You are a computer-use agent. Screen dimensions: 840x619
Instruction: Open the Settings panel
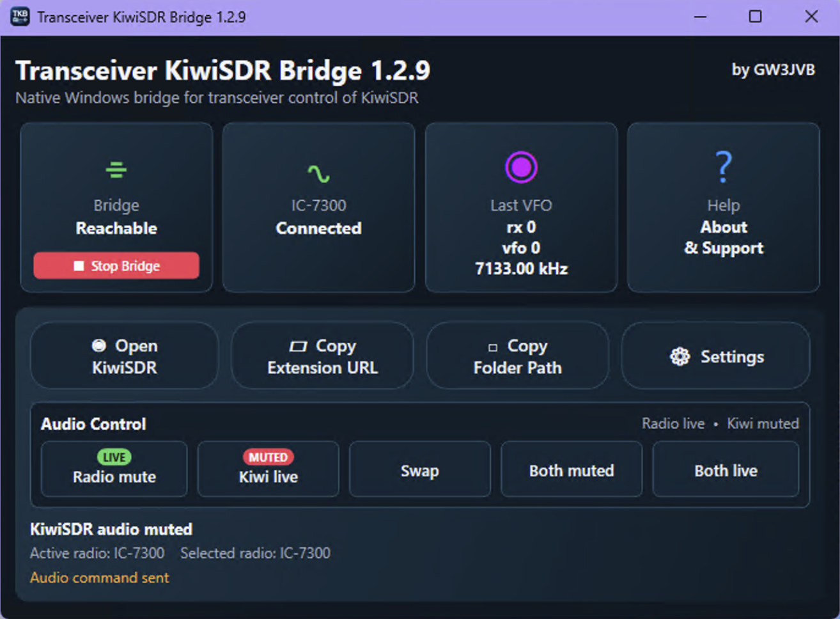(715, 356)
